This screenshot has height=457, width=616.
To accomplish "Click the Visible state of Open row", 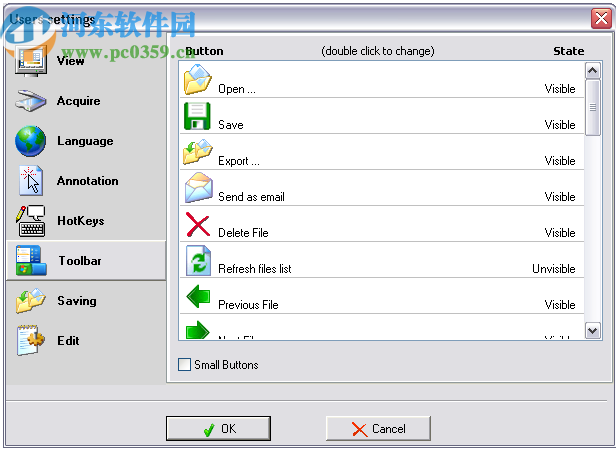I will tap(560, 89).
